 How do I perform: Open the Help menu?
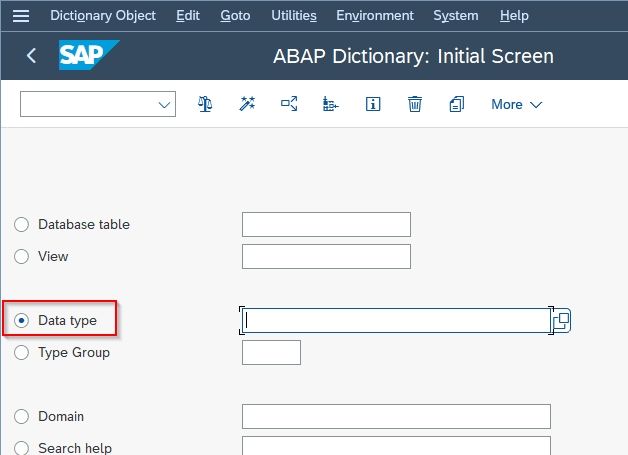[x=514, y=16]
